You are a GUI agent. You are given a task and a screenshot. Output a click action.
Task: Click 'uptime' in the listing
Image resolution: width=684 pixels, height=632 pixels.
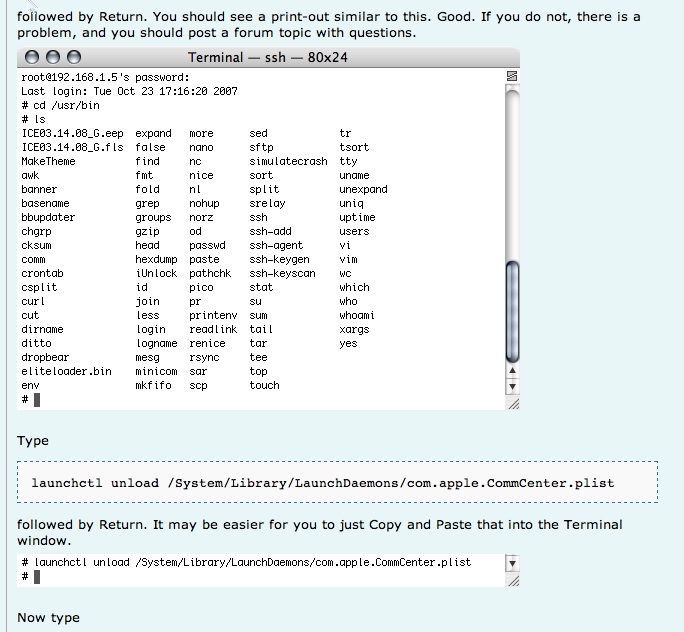pyautogui.click(x=357, y=217)
